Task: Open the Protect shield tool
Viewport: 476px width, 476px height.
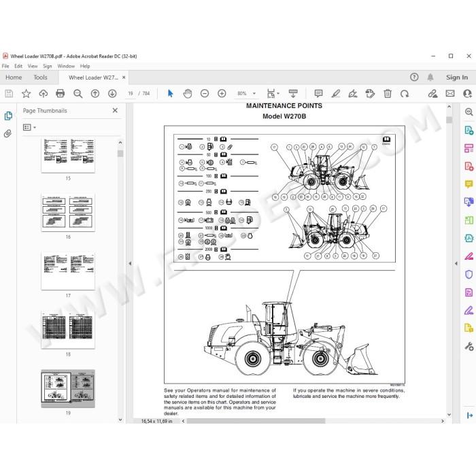Action: (x=469, y=275)
